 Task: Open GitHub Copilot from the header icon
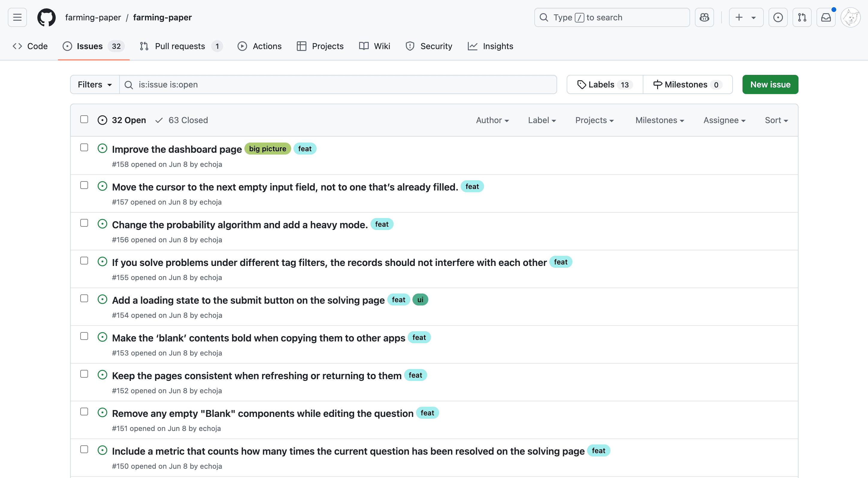[704, 17]
